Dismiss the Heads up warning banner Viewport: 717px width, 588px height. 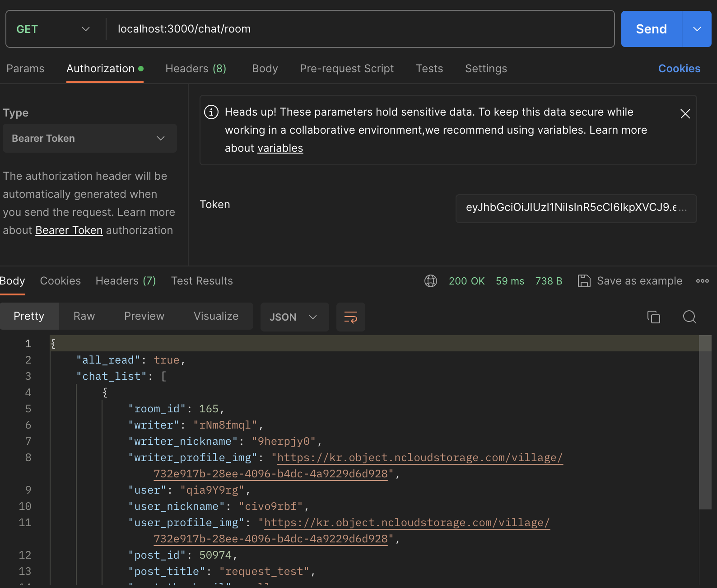pos(685,114)
